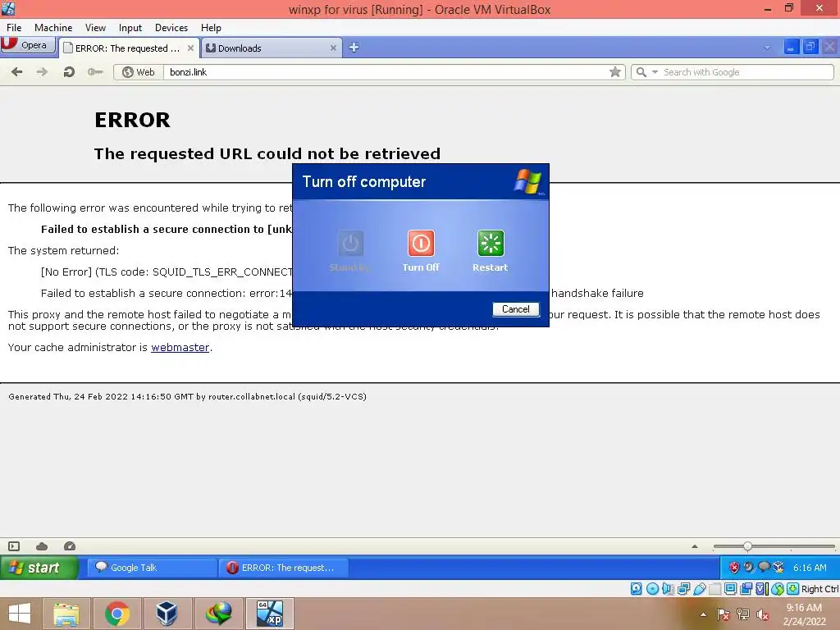This screenshot has width=840, height=630.
Task: Click VirtualBox keyboard capture arrow icon
Action: [793, 589]
